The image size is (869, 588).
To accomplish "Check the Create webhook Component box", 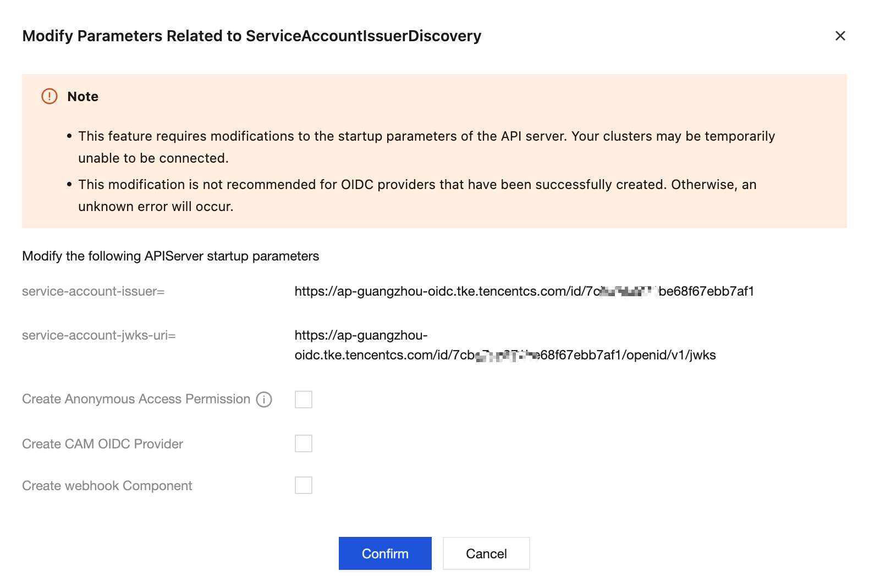I will (304, 485).
